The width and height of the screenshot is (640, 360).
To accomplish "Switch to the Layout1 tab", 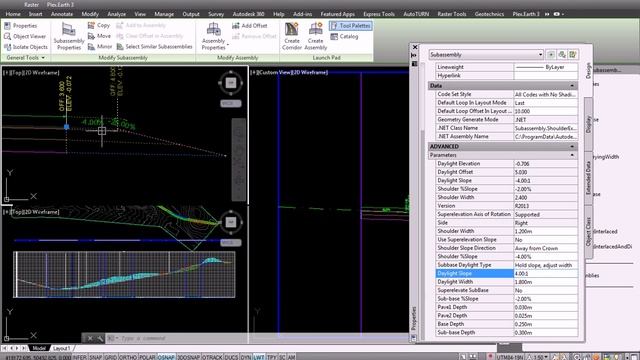I will click(61, 348).
